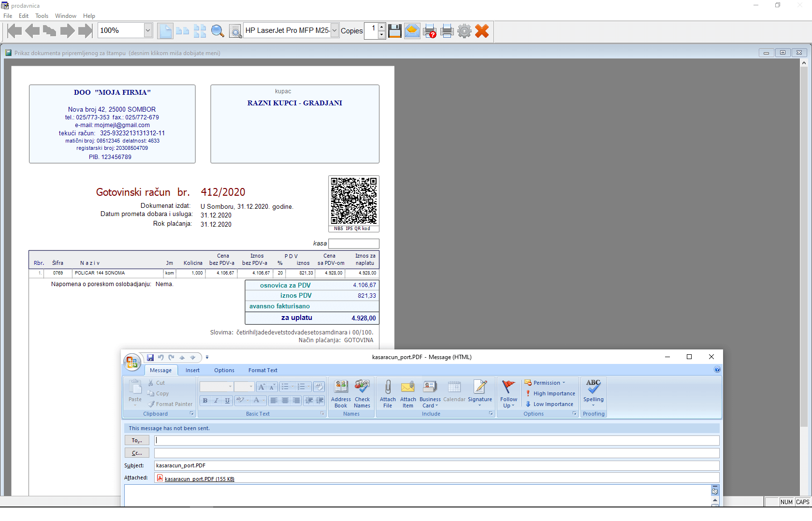This screenshot has height=521, width=812.
Task: Click the print icon in prodavnica toolbar
Action: point(447,31)
